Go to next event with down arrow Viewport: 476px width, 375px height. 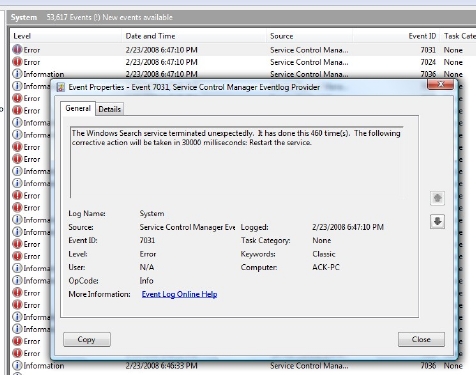pyautogui.click(x=437, y=221)
